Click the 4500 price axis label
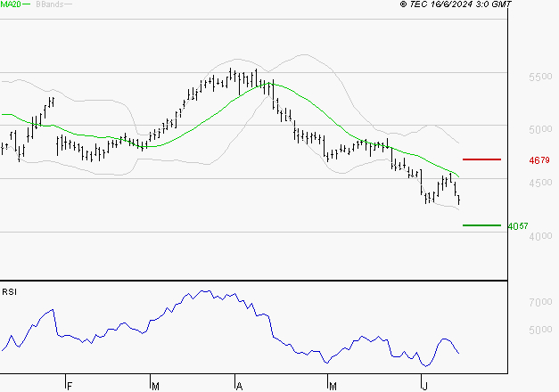 click(540, 183)
